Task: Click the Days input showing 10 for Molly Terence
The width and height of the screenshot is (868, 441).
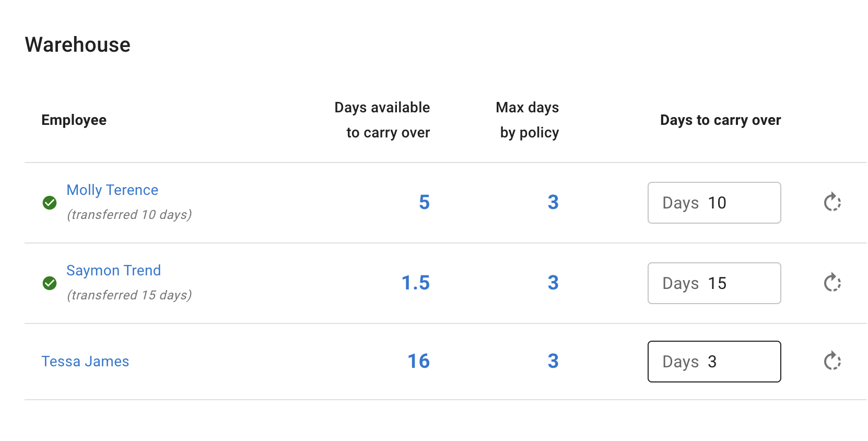Action: (714, 203)
